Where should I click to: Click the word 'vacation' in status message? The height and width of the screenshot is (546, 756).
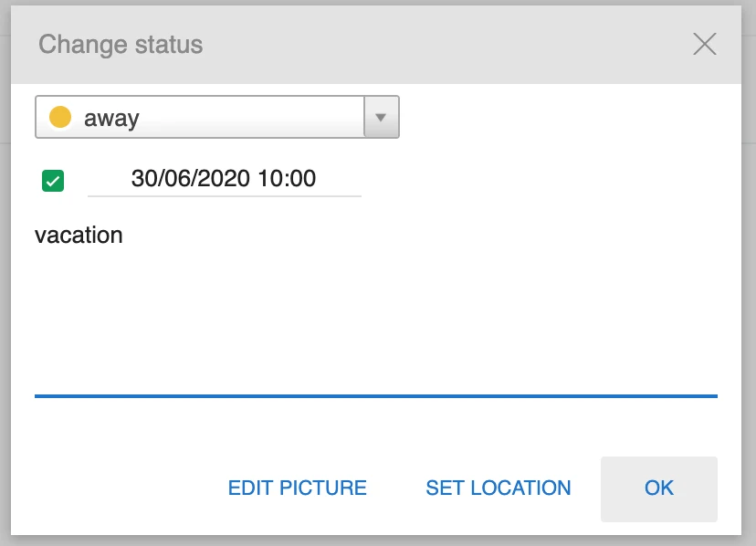point(79,236)
